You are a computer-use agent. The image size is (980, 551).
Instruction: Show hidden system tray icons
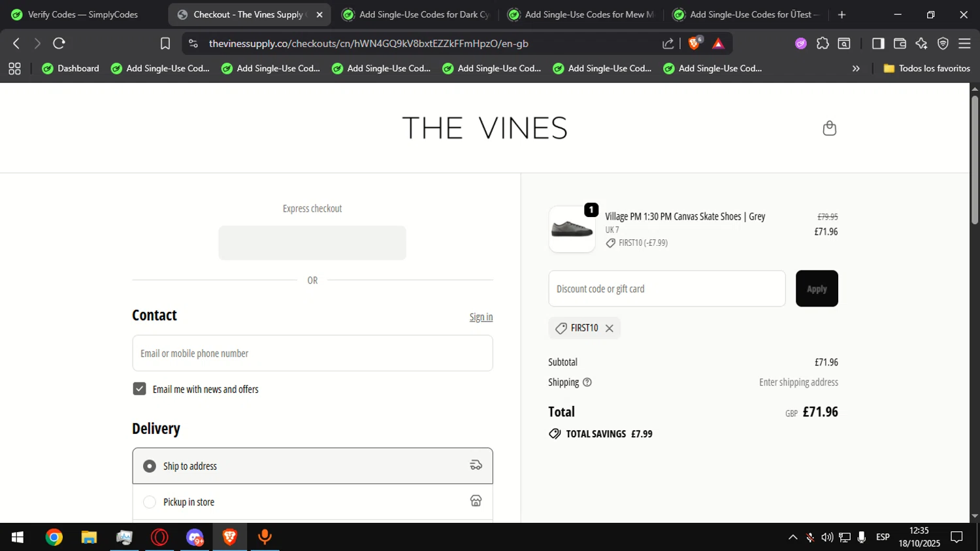coord(792,537)
